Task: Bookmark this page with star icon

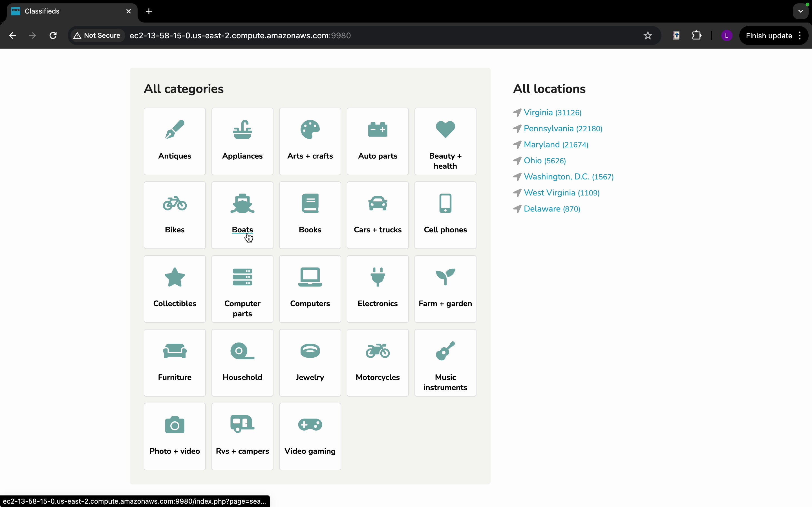Action: 648,35
